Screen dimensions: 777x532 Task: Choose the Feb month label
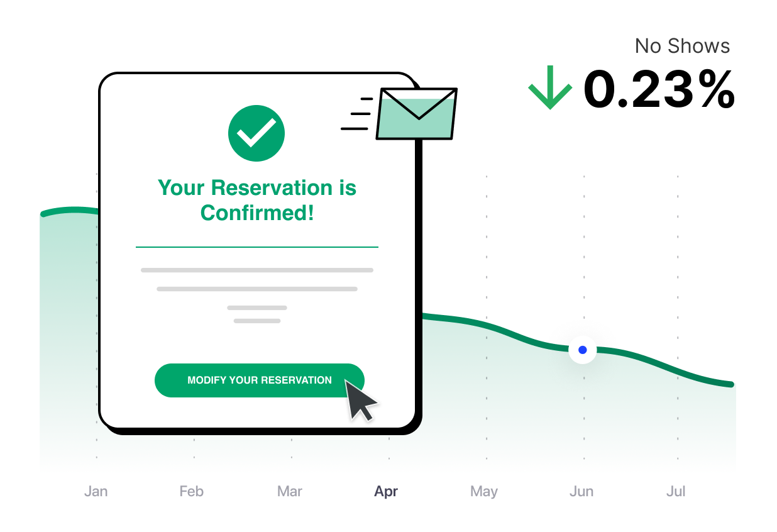coord(192,491)
